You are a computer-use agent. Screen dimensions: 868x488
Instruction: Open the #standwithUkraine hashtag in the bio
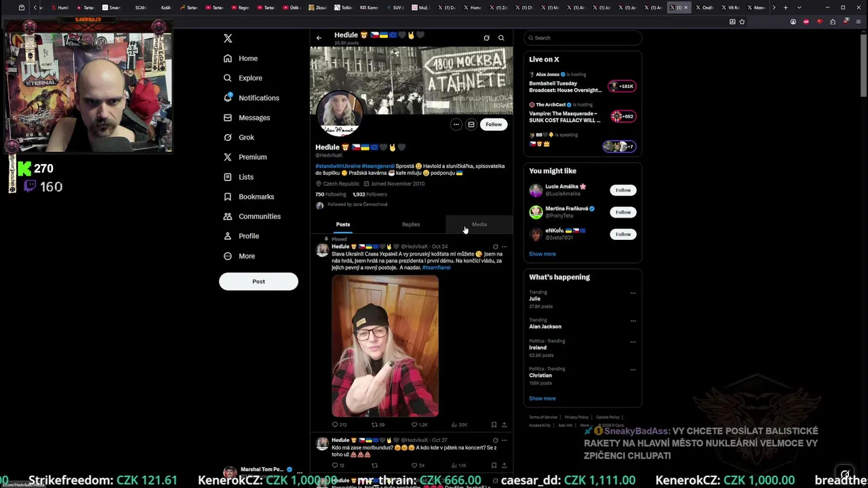click(338, 166)
